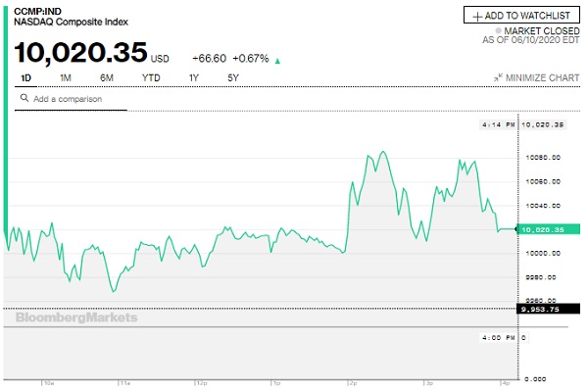Click the Add to Watchlist button

click(x=521, y=15)
